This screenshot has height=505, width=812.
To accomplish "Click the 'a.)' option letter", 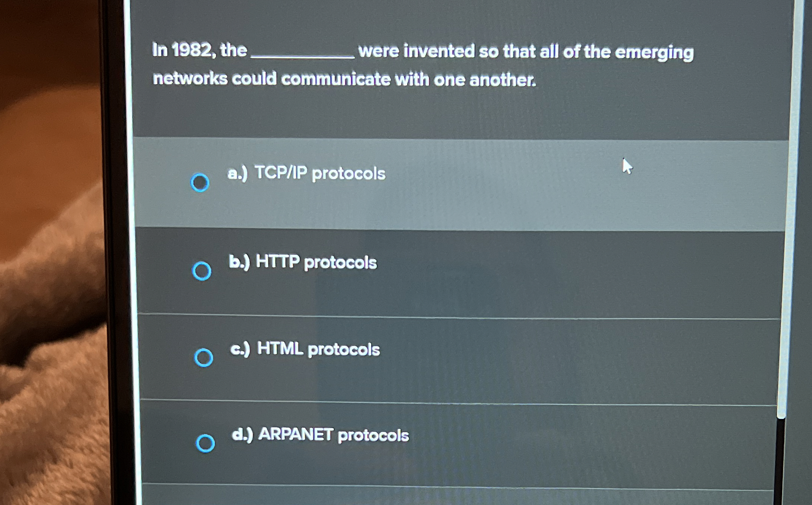I will [238, 173].
